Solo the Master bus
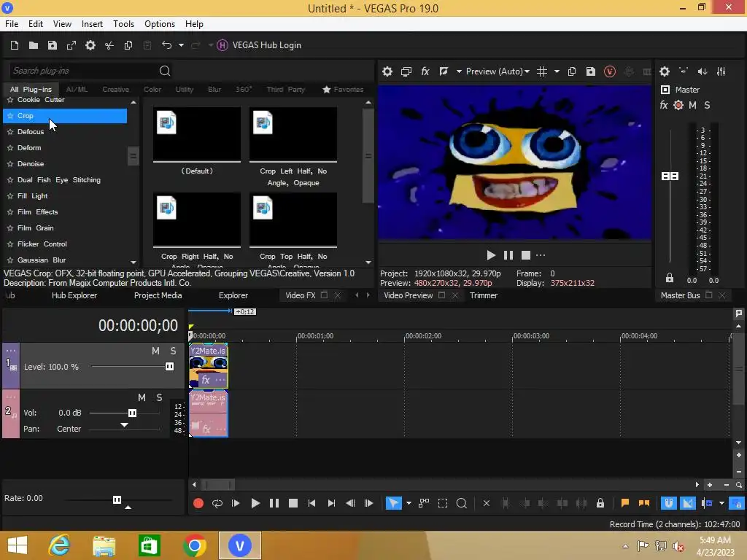The image size is (747, 560). (707, 105)
